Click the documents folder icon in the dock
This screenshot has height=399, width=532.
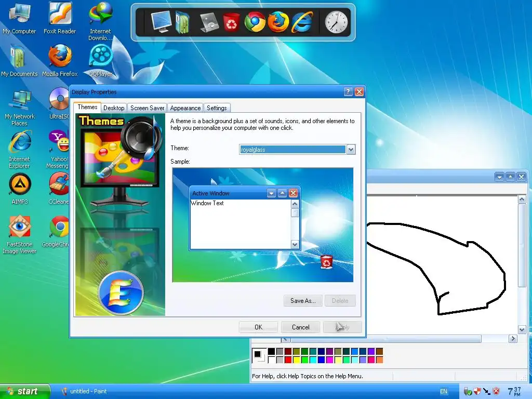coord(182,22)
